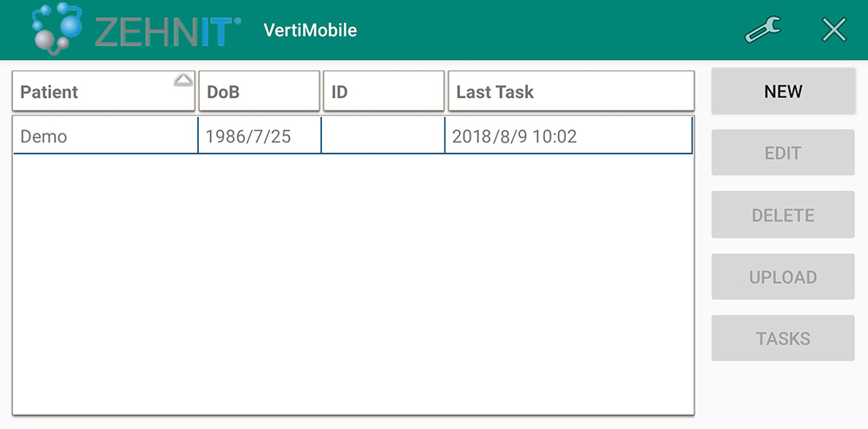Toggle sort arrow on Patient column
The image size is (868, 429).
click(182, 80)
